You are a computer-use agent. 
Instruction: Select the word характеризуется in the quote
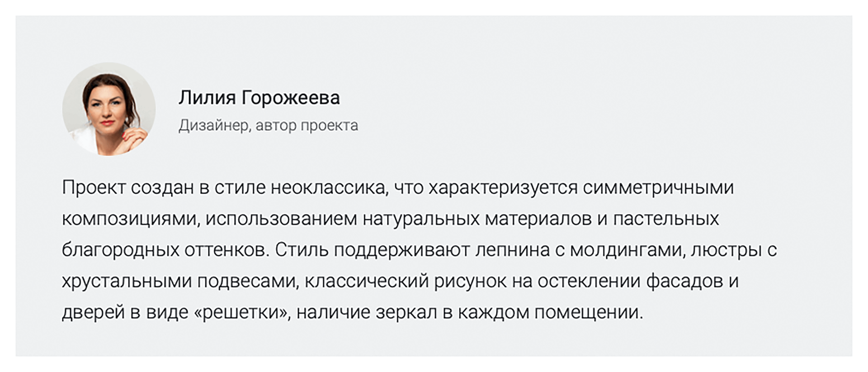click(x=503, y=188)
